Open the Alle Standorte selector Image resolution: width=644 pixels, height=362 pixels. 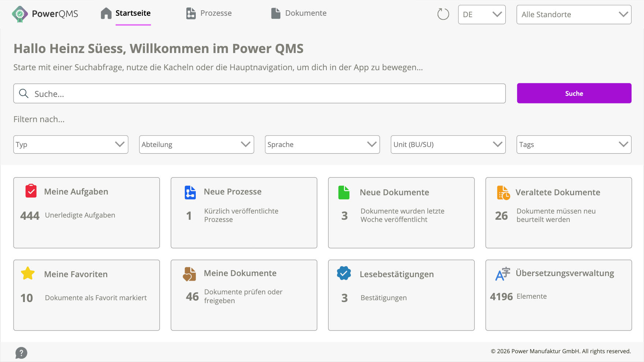pyautogui.click(x=574, y=15)
